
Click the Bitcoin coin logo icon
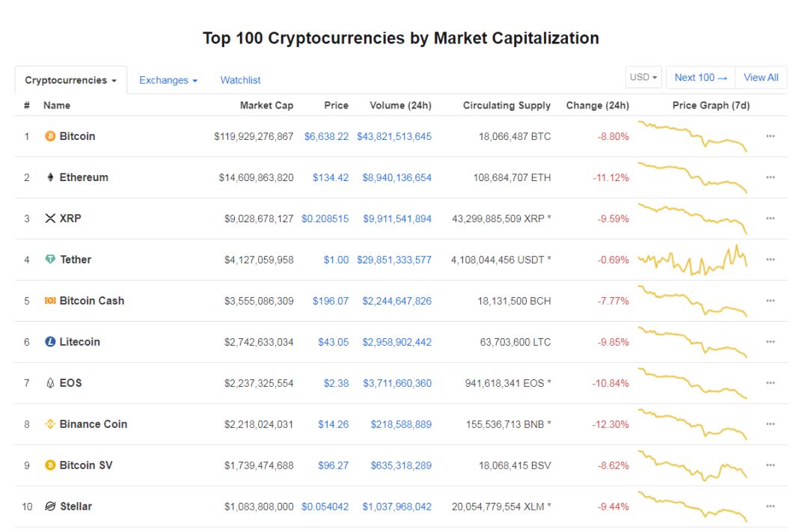pyautogui.click(x=50, y=136)
